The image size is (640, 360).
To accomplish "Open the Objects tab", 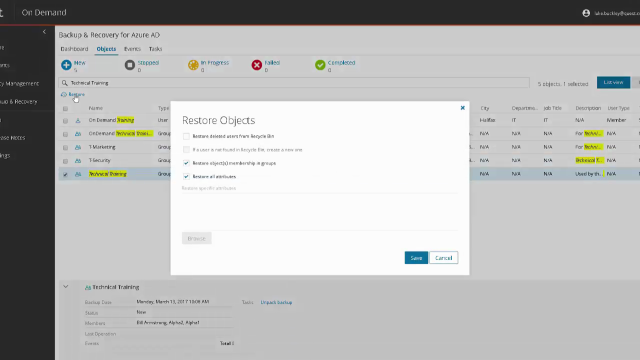I will click(106, 49).
